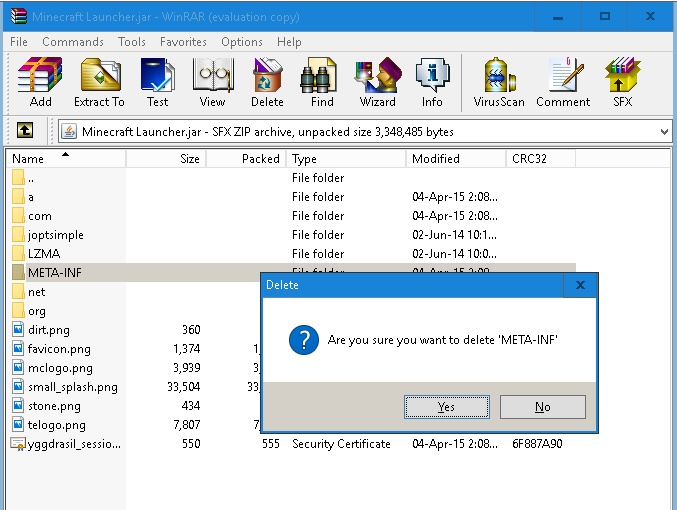
Task: Click the '02-Jun-14 10:0...' modified date
Action: (x=454, y=253)
